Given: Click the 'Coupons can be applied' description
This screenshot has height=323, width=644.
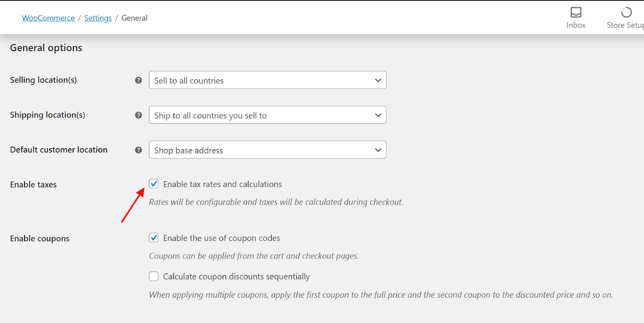Looking at the screenshot, I should 254,256.
